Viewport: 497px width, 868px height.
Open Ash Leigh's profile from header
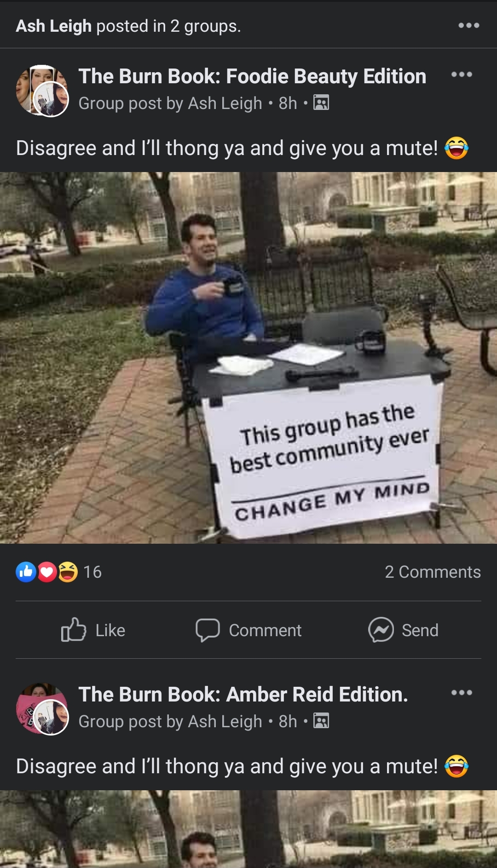click(x=54, y=26)
